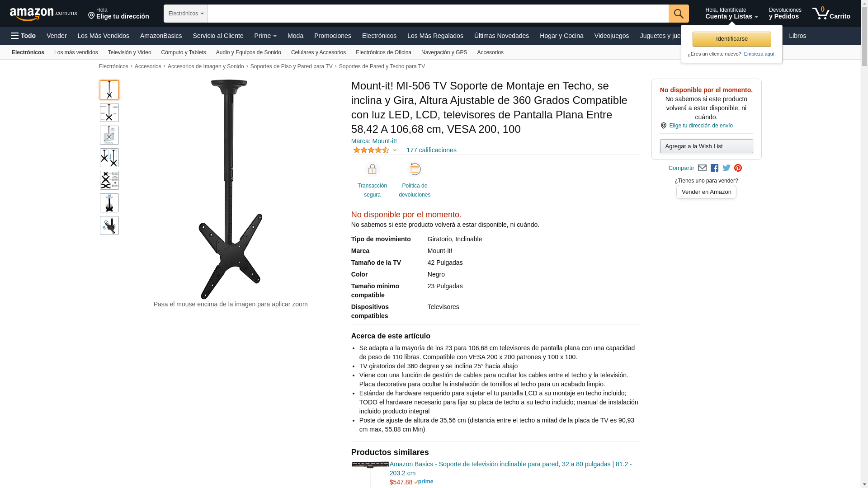
Task: Open the star rating breakdown chevron
Action: coord(395,150)
